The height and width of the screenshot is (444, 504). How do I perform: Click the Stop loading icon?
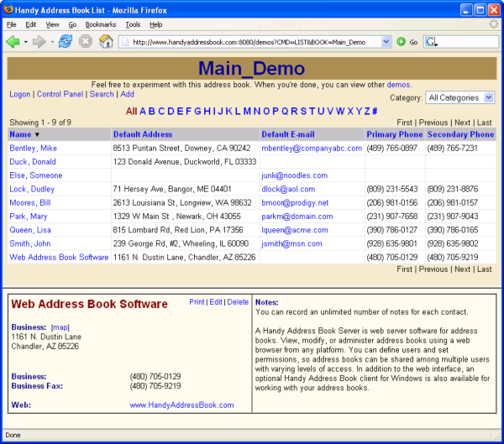point(86,41)
